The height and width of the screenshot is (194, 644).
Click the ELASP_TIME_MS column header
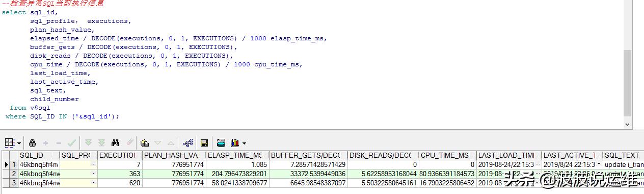pyautogui.click(x=237, y=155)
